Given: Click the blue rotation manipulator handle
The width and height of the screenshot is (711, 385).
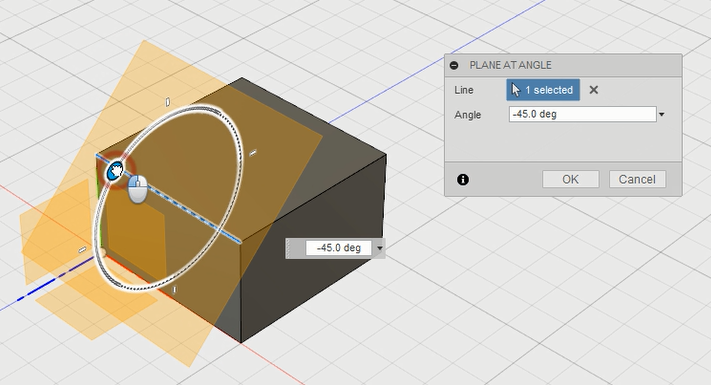Looking at the screenshot, I should [x=115, y=171].
